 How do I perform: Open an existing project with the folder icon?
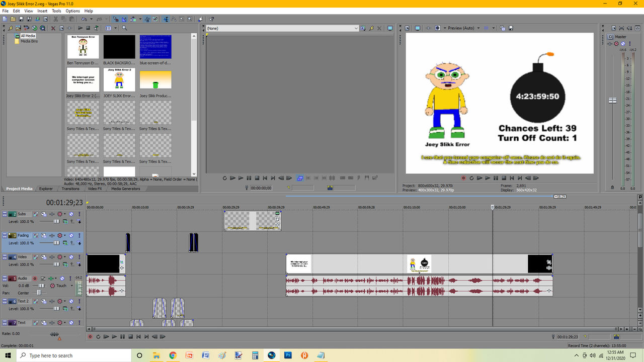13,19
